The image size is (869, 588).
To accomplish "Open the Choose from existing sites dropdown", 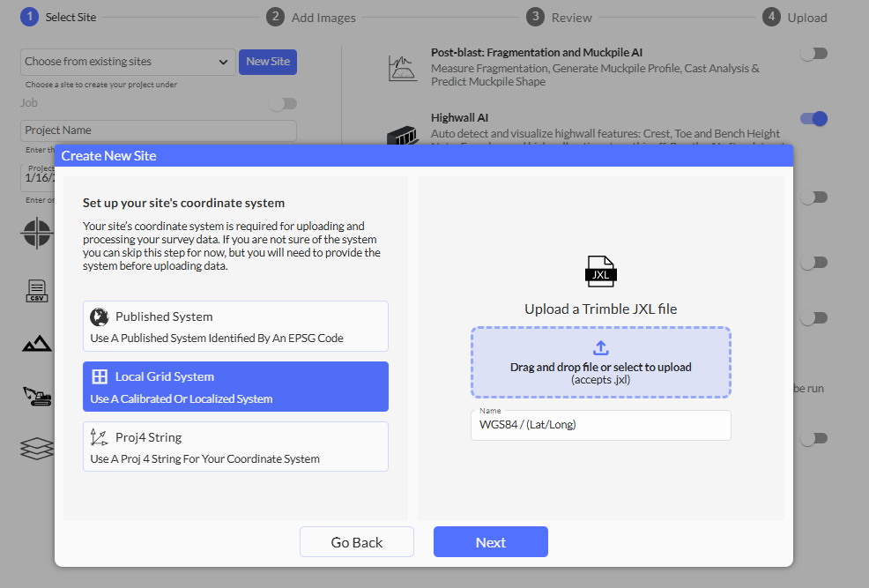I will coord(128,62).
